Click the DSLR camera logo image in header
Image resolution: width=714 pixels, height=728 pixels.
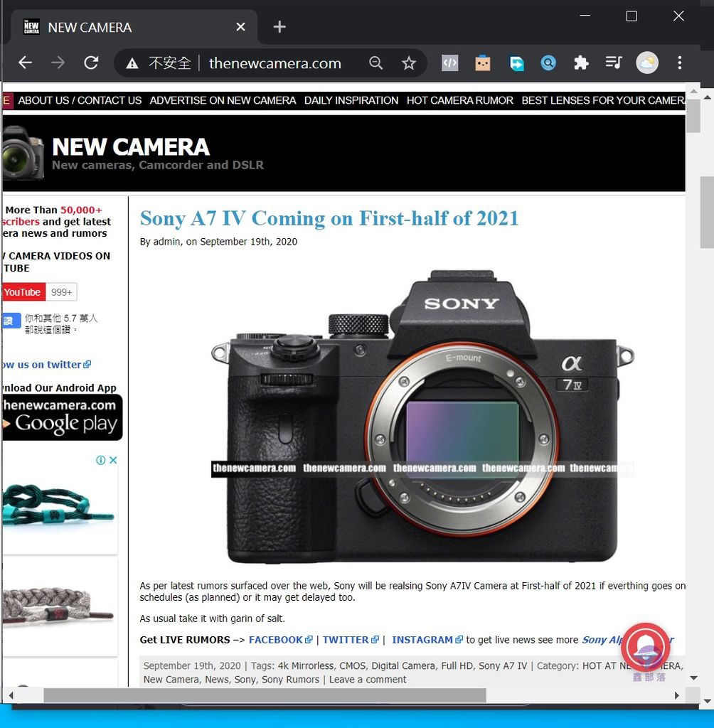click(22, 153)
